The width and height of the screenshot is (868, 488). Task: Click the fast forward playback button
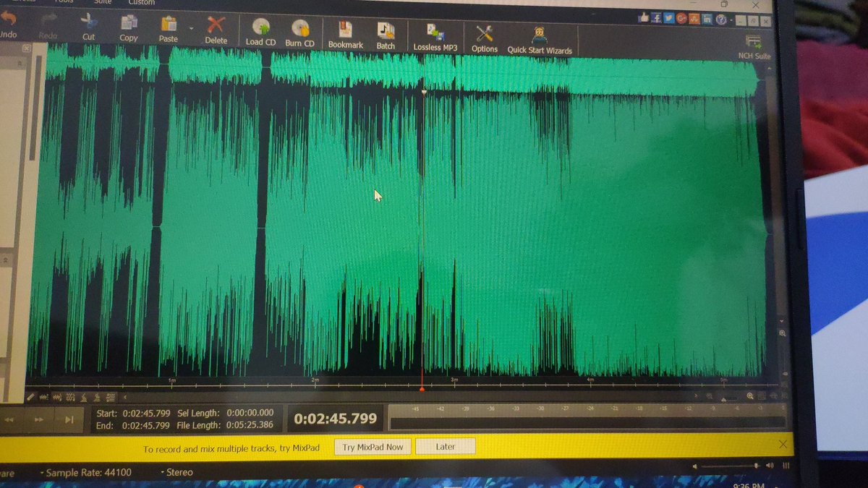point(39,419)
